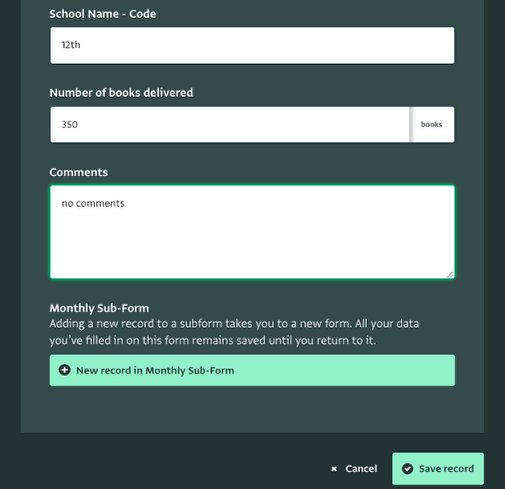Screen dimensions: 505x489
Task: Click the Comments box resize handle
Action: point(450,274)
